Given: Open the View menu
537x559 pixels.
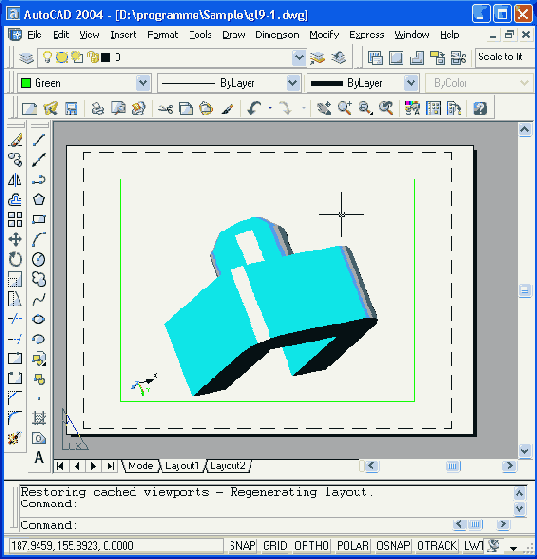Looking at the screenshot, I should coord(89,35).
